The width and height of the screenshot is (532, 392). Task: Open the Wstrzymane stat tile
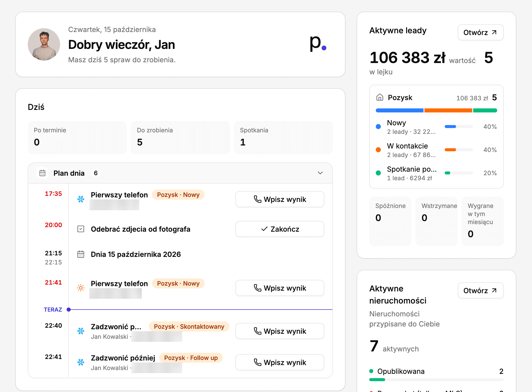(436, 221)
